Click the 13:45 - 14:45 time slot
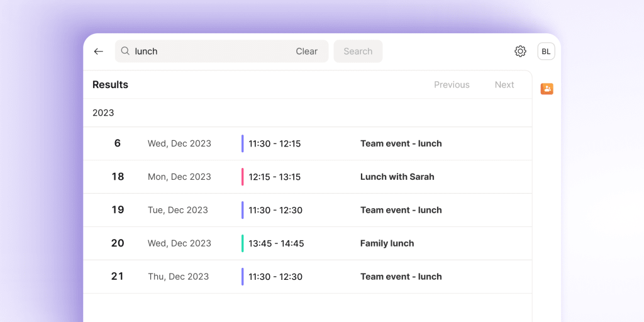This screenshot has height=322, width=644. [276, 243]
